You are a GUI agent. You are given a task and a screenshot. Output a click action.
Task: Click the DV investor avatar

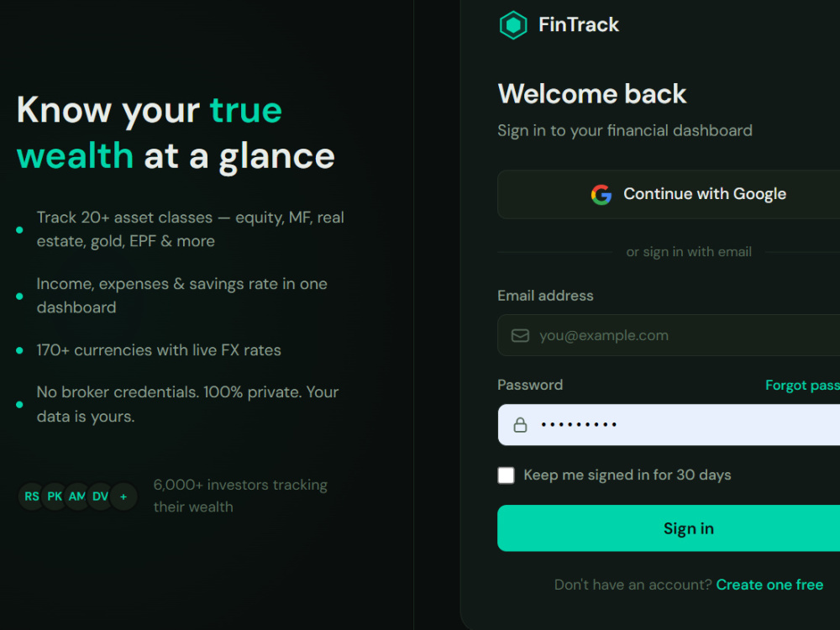coord(100,496)
